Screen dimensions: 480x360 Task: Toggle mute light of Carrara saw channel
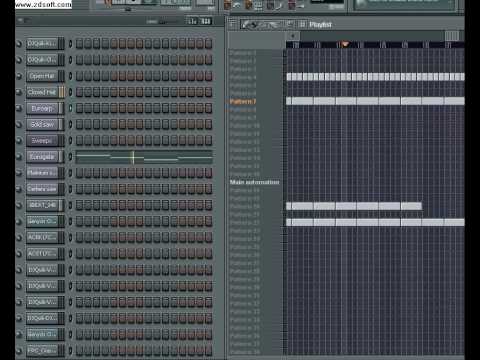19,189
